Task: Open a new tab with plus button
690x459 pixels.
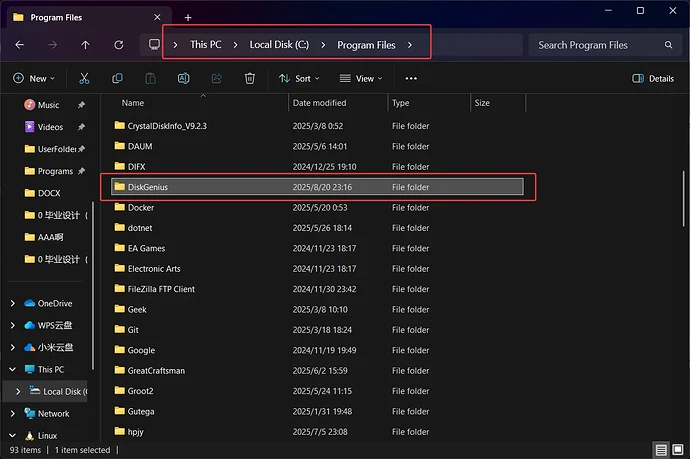Action: point(188,17)
